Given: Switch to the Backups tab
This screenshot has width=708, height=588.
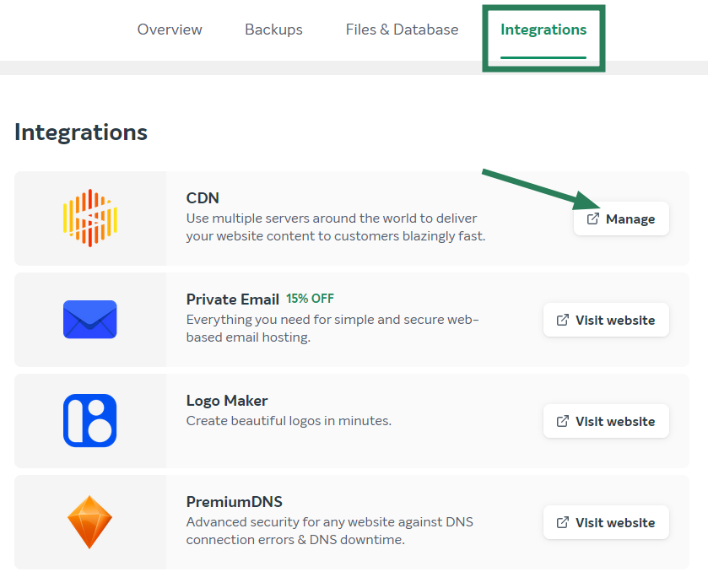Looking at the screenshot, I should [273, 29].
